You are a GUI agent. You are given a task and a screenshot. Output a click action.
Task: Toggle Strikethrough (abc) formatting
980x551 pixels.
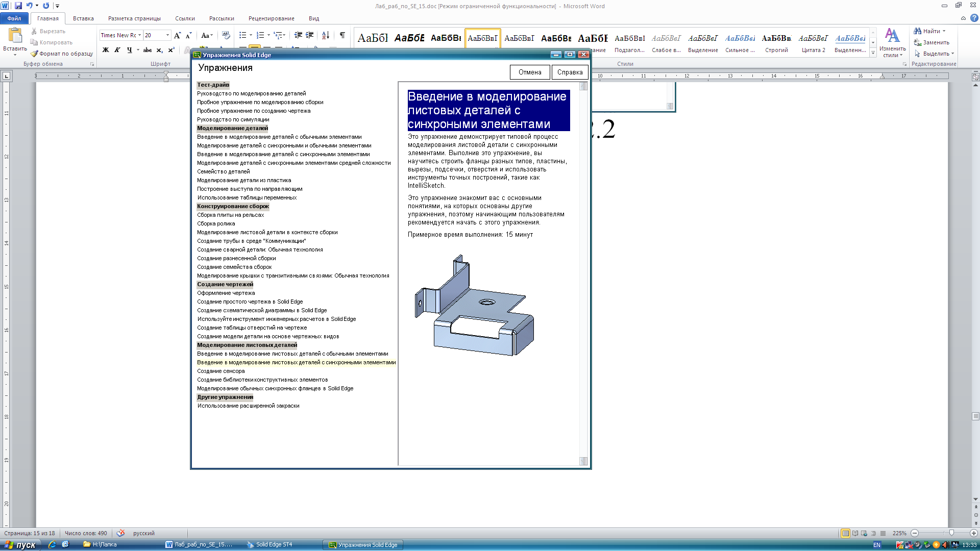click(x=148, y=50)
